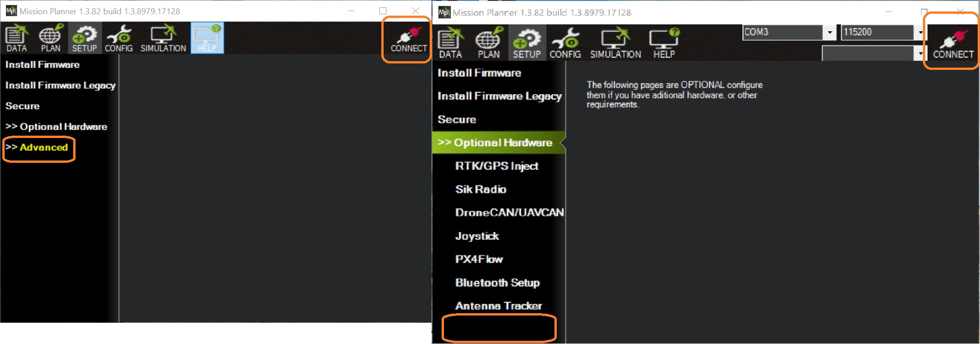Open SIMULATION icon in right window

[616, 43]
